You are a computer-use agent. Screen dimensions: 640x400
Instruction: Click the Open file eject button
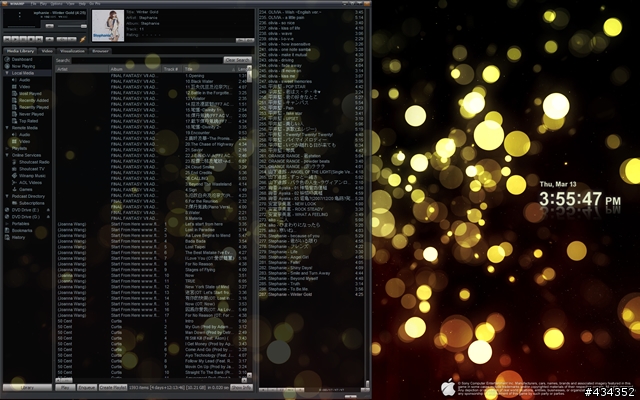(49, 39)
